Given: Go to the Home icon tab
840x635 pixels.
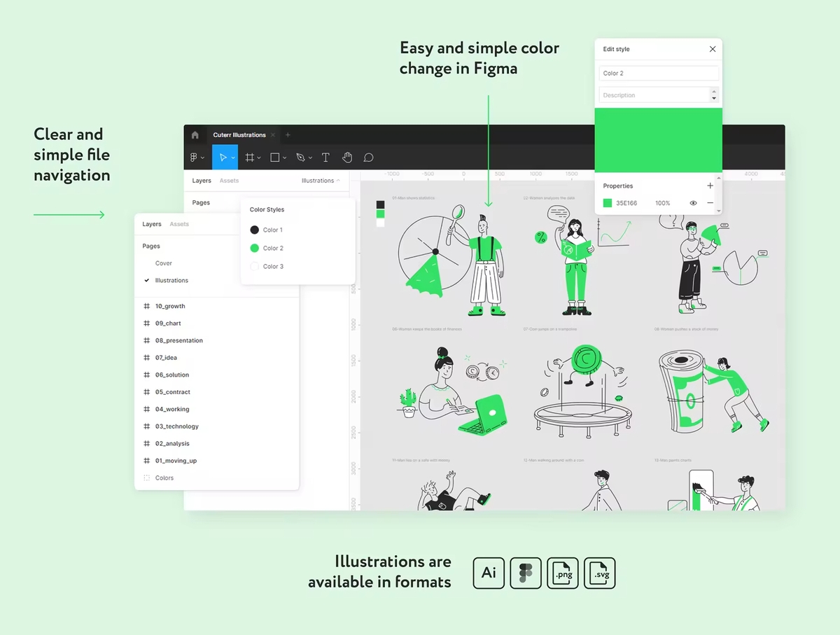Looking at the screenshot, I should pyautogui.click(x=195, y=135).
